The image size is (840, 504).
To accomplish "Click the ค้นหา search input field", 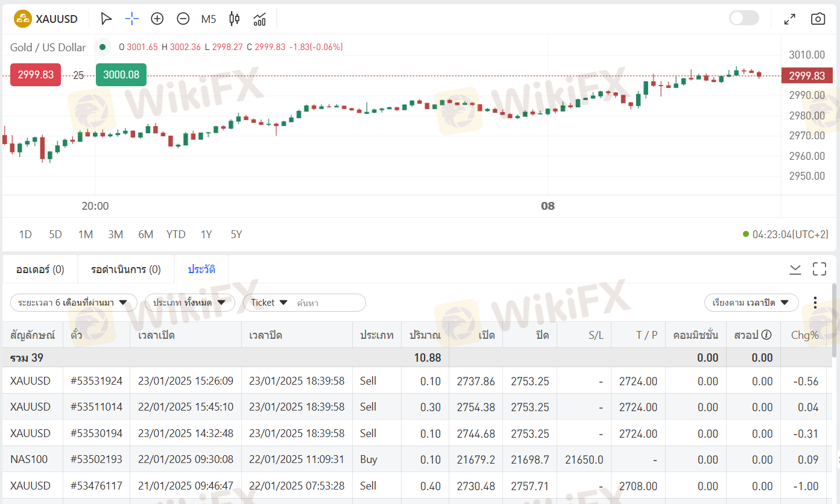I will (329, 303).
